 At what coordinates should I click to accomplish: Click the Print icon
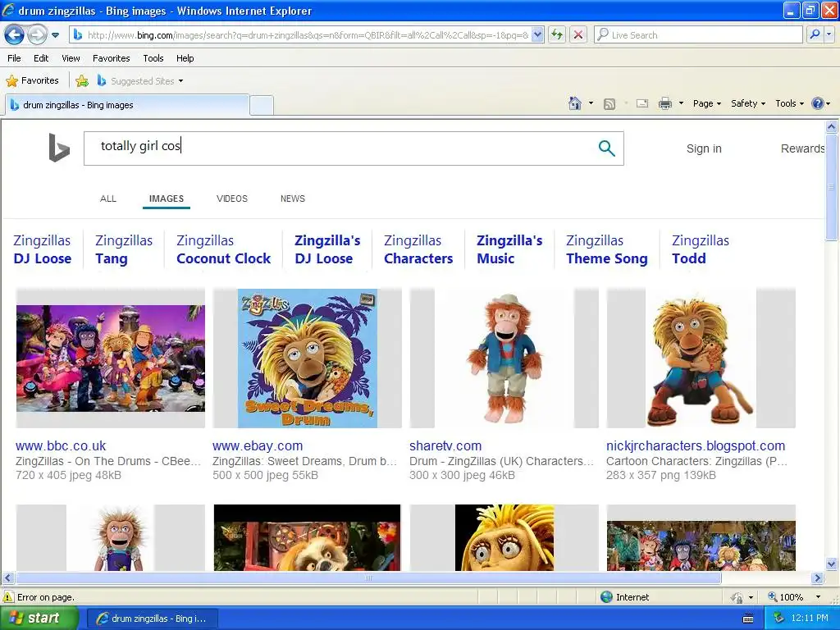(664, 104)
